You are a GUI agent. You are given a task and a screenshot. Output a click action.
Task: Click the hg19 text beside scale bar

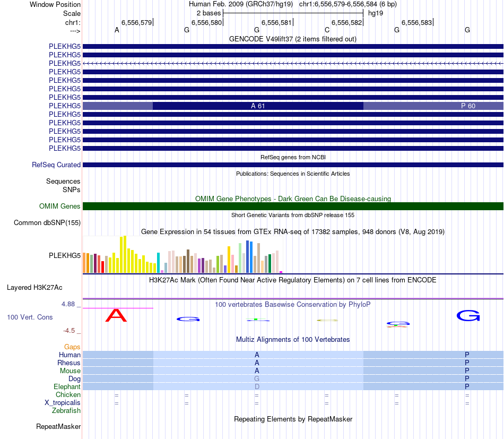click(376, 13)
